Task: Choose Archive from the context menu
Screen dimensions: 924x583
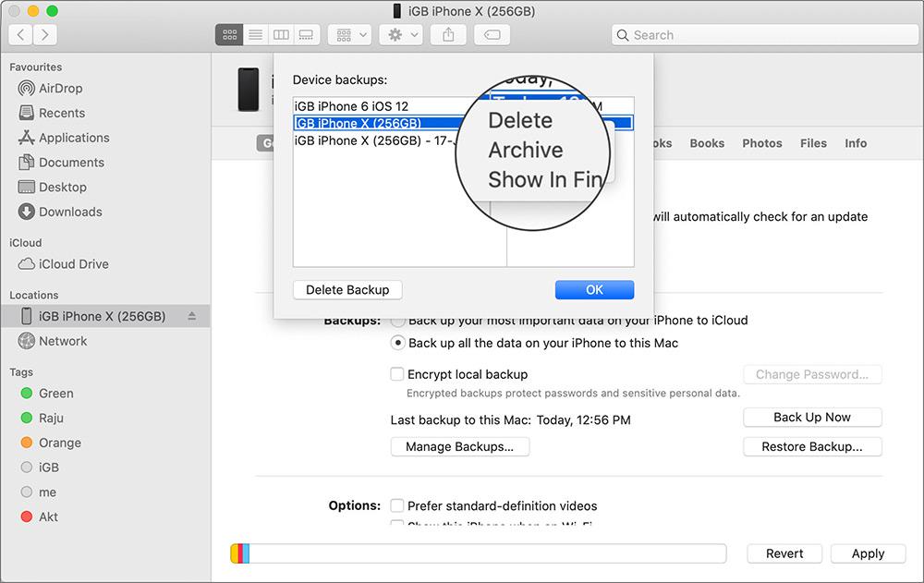Action: pyautogui.click(x=526, y=151)
